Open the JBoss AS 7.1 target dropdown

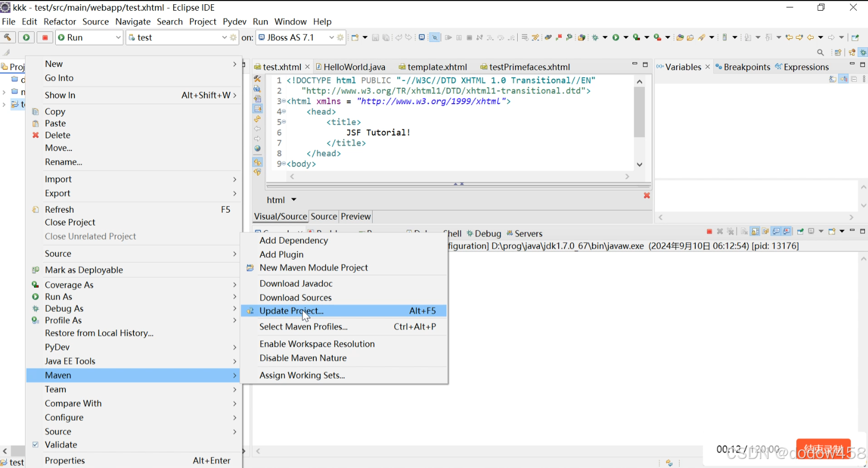pos(332,37)
